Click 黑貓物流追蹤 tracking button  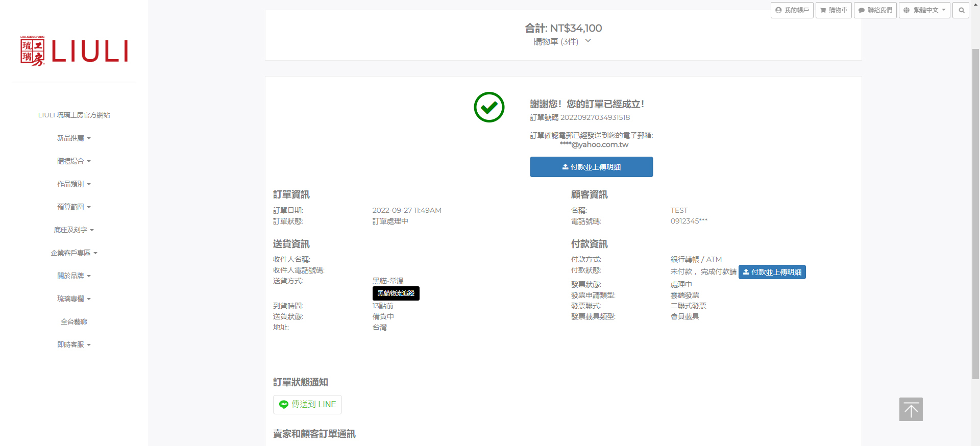click(396, 293)
